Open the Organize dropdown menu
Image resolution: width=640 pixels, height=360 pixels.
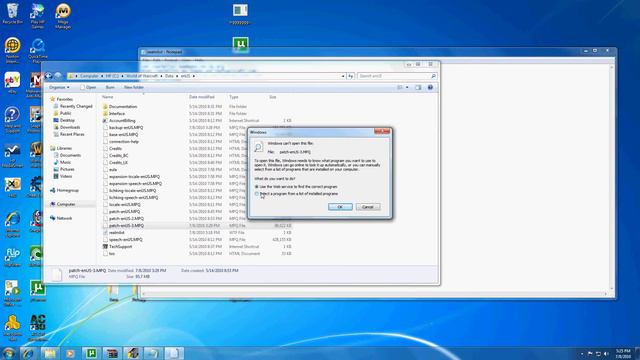pos(59,87)
